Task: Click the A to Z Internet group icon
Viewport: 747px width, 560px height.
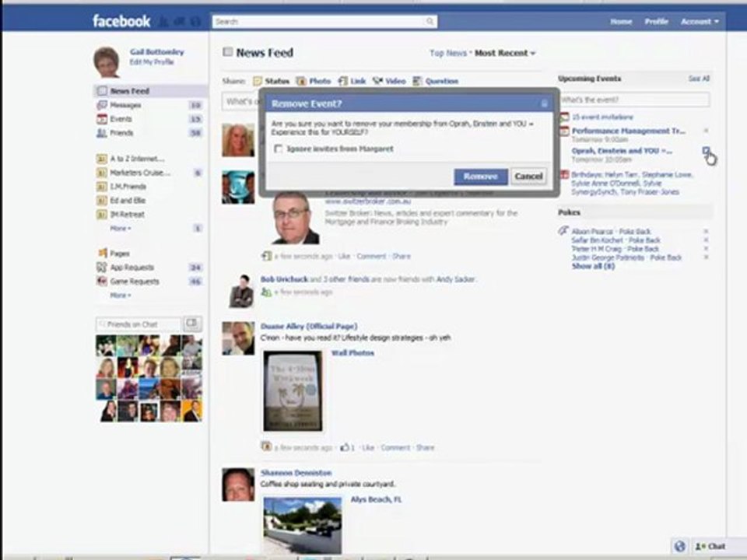Action: (102, 159)
